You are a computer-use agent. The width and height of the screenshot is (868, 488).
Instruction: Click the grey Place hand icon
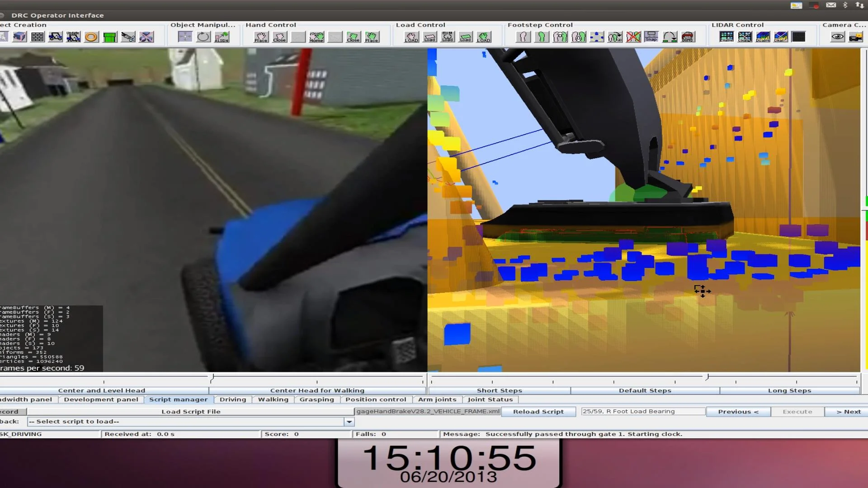coord(261,37)
